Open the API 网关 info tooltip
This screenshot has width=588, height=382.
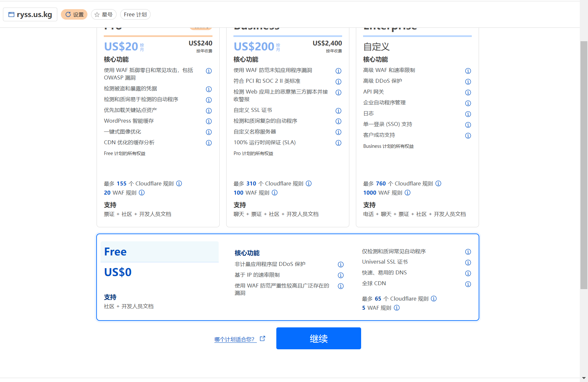coord(468,93)
